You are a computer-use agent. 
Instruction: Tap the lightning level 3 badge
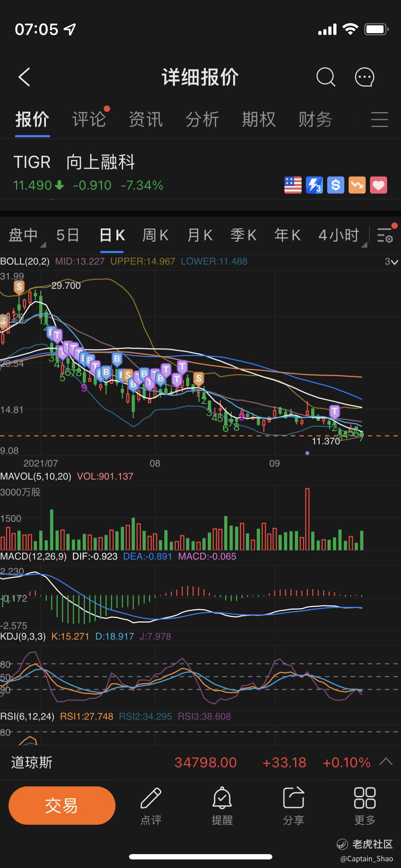click(x=314, y=185)
